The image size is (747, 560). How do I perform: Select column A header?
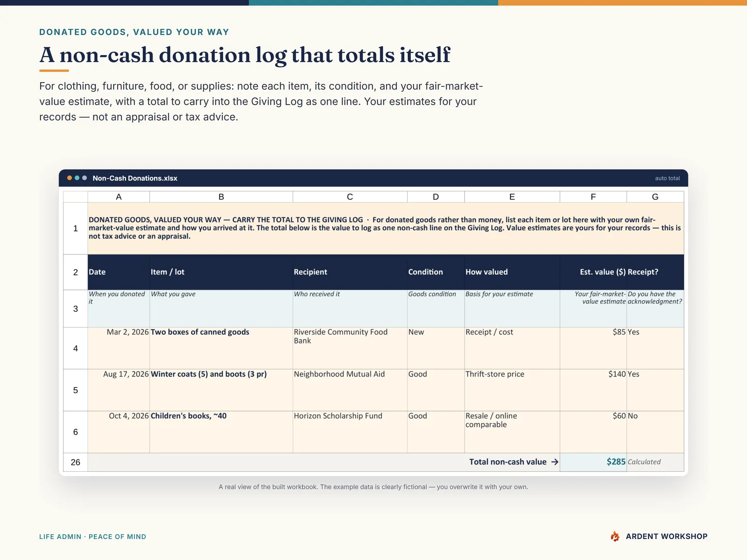[119, 197]
